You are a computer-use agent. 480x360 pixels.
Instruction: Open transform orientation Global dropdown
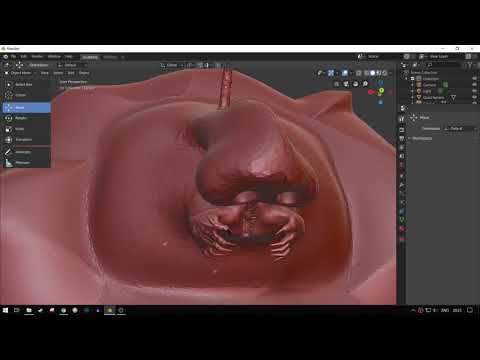point(172,65)
